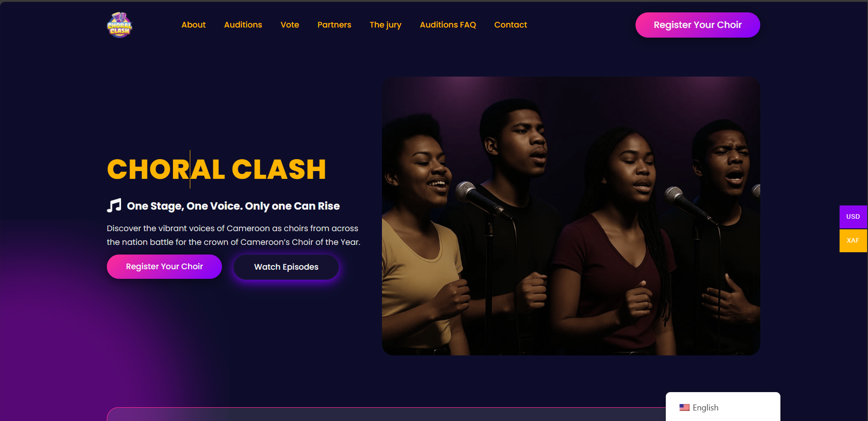This screenshot has height=421, width=868.
Task: Open The jury page
Action: point(386,25)
